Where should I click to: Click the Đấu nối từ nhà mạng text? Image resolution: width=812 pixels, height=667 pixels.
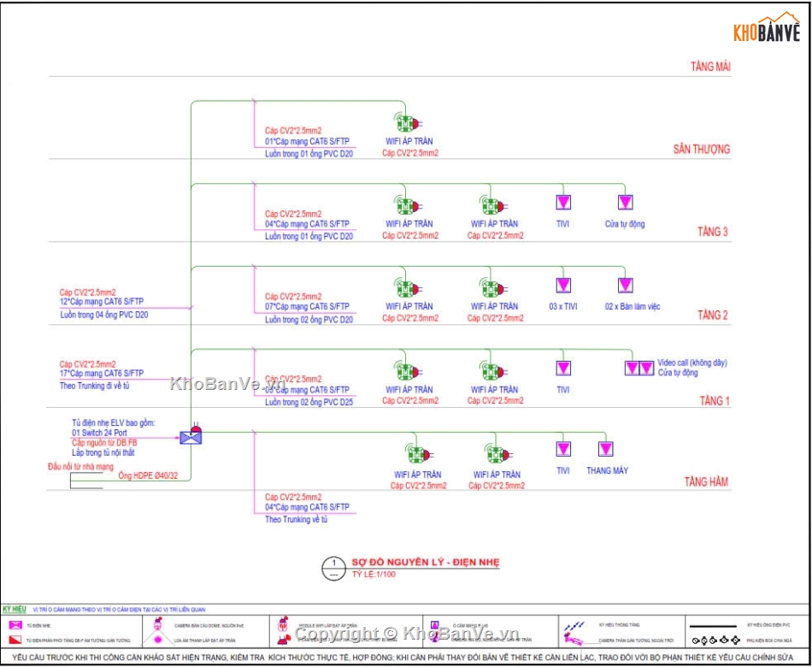point(79,466)
